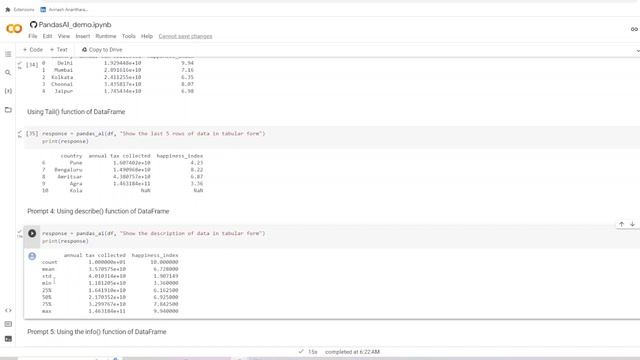The image size is (640, 360).
Task: Click into the cell [35] code line
Action: (x=153, y=134)
